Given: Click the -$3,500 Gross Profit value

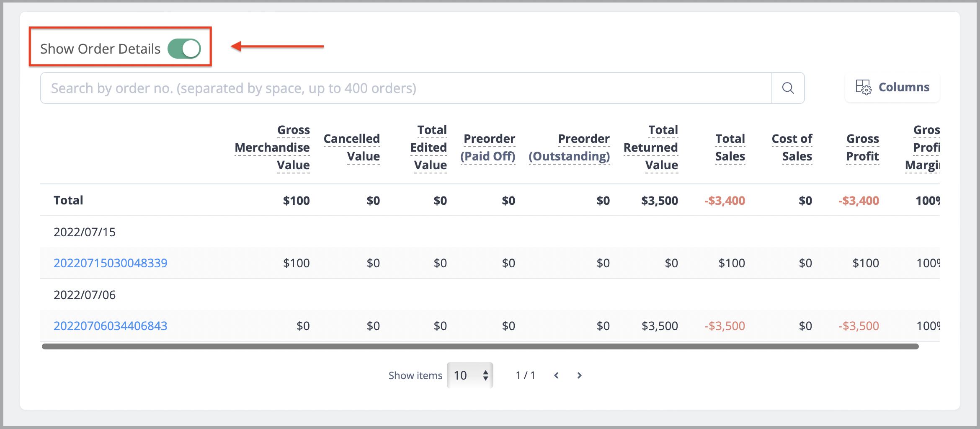Looking at the screenshot, I should pos(859,326).
